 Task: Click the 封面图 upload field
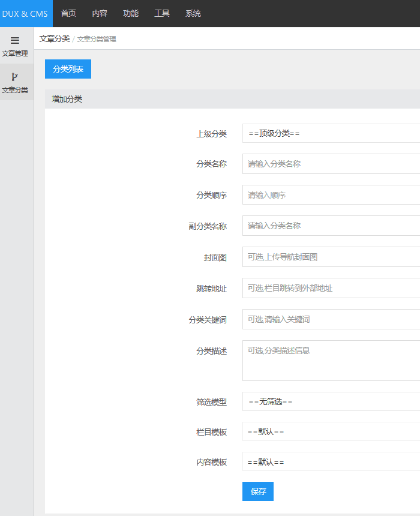tap(331, 257)
